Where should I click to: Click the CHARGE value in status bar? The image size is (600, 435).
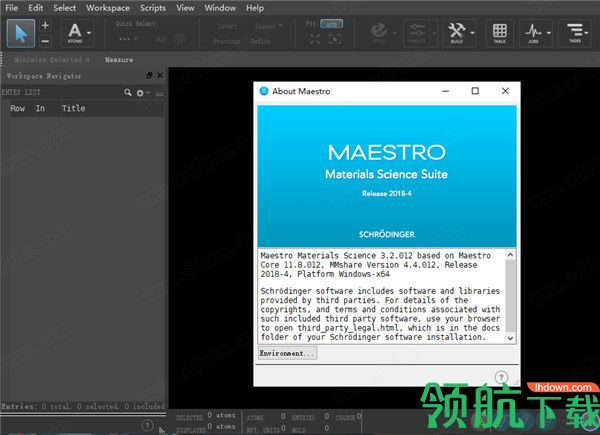359,416
